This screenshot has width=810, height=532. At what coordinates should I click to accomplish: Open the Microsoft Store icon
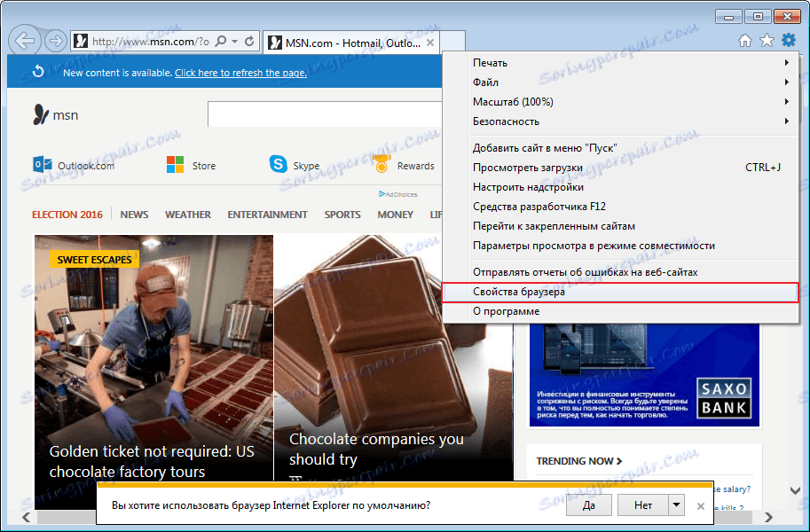coord(175,165)
